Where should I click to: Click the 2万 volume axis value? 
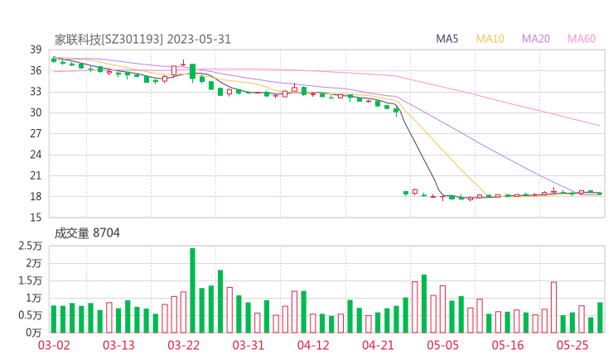tap(34, 263)
